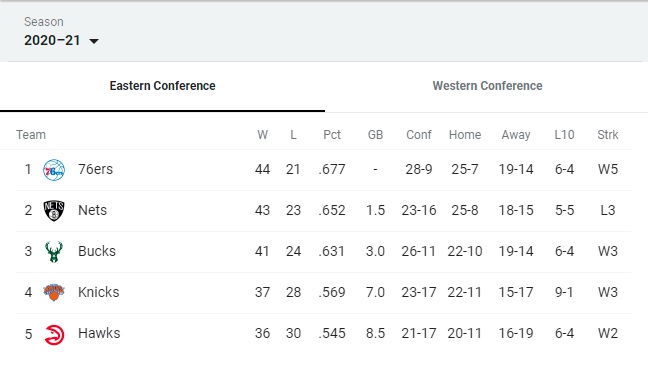The width and height of the screenshot is (648, 372).
Task: Click the Knicks team logo
Action: (x=54, y=292)
